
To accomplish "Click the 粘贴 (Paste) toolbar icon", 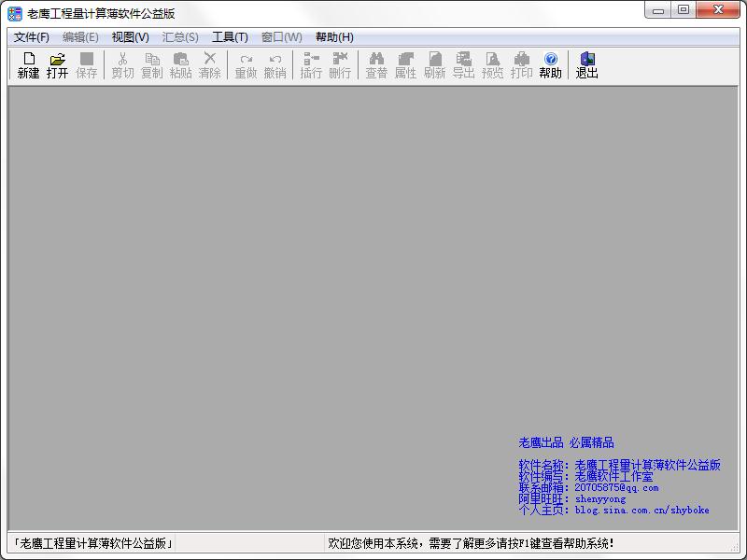I will [180, 65].
